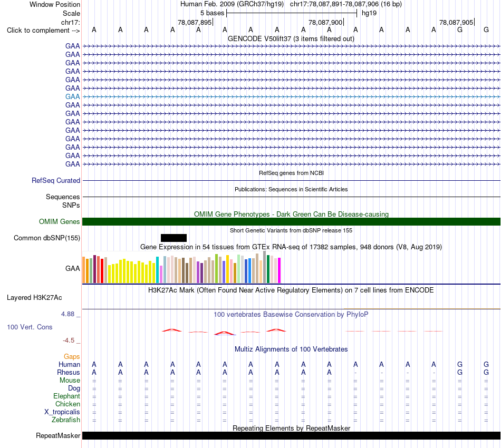This screenshot has height=448, width=501.
Task: Open the GTEx Gene Expression track title
Action: (x=291, y=247)
